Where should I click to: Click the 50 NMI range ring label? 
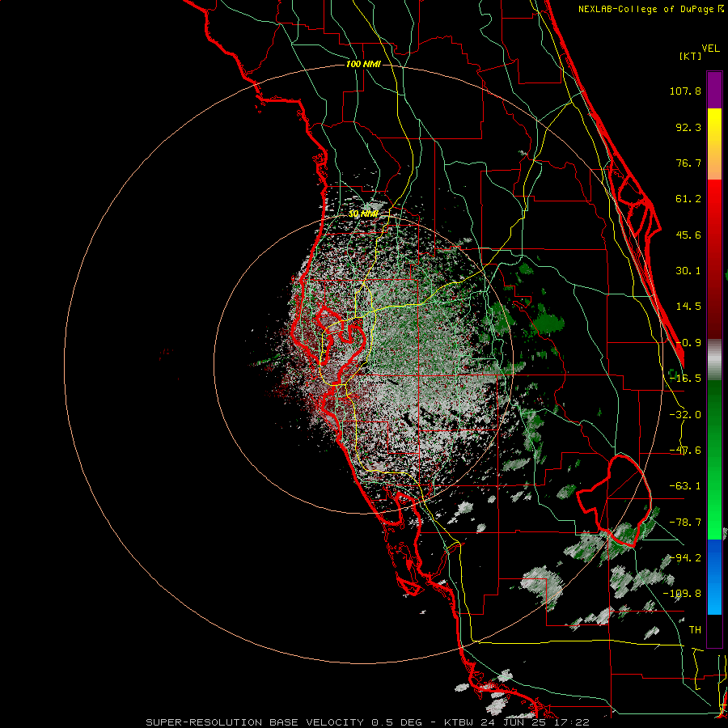point(363,214)
